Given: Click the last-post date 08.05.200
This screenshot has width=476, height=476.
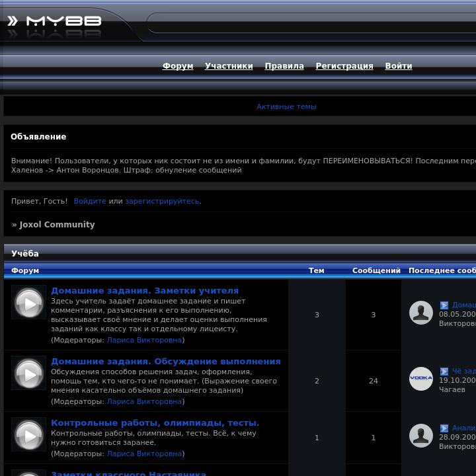Looking at the screenshot, I should pos(457,314).
